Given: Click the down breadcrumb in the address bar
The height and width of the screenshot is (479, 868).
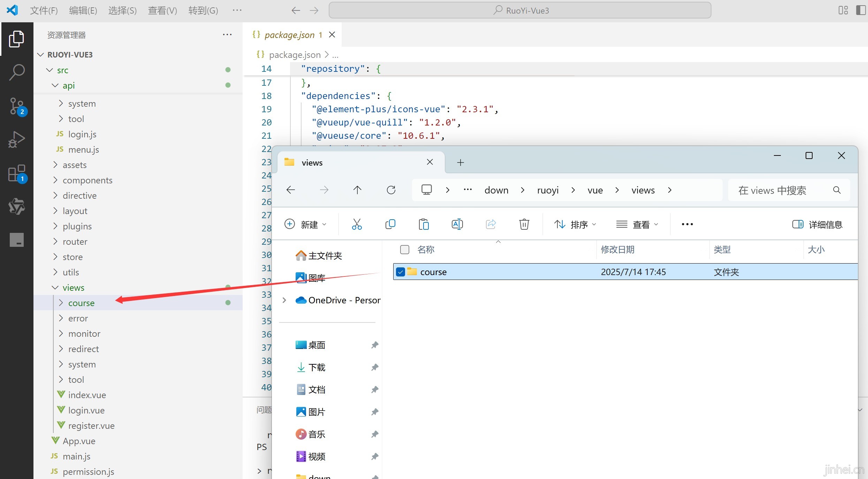Looking at the screenshot, I should pos(496,190).
